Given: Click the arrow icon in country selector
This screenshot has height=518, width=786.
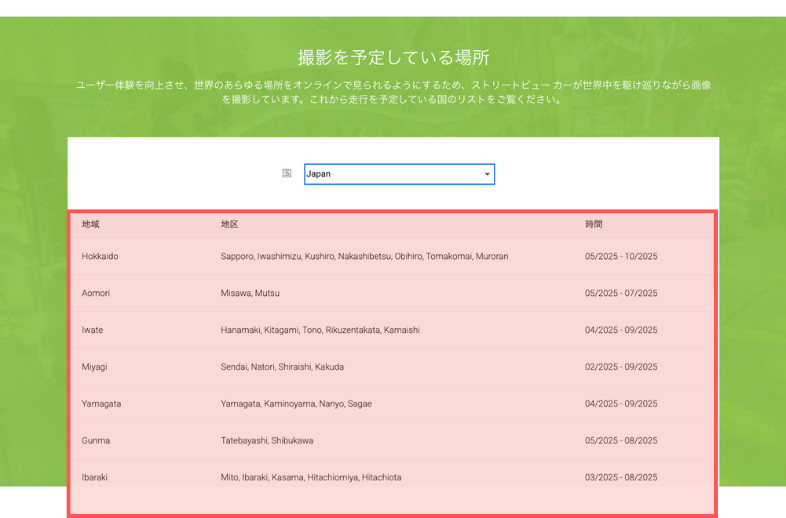Looking at the screenshot, I should click(487, 175).
